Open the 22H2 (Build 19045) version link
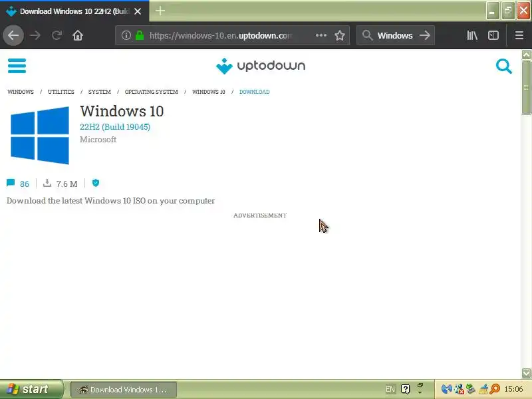The width and height of the screenshot is (532, 399). coord(115,127)
